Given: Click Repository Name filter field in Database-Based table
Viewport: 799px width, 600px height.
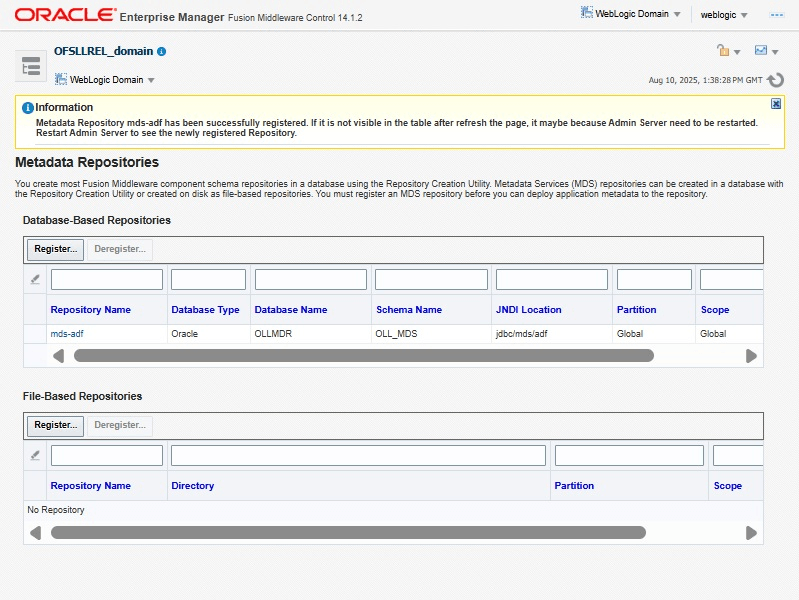Looking at the screenshot, I should [107, 279].
